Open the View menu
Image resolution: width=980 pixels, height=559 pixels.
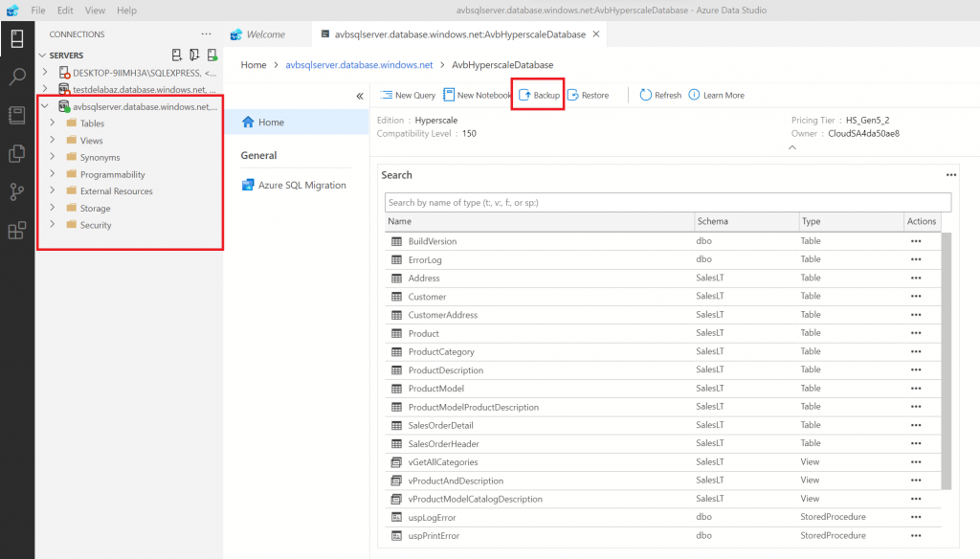point(95,10)
